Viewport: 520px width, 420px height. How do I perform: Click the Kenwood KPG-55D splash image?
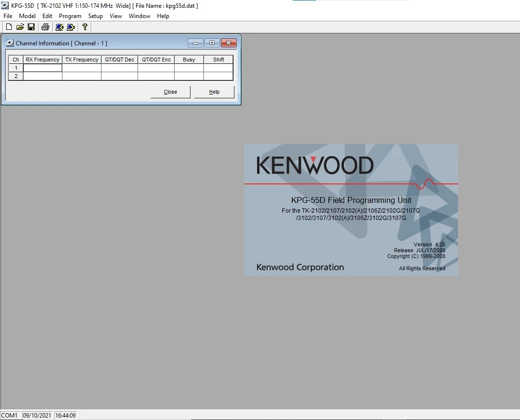(351, 210)
